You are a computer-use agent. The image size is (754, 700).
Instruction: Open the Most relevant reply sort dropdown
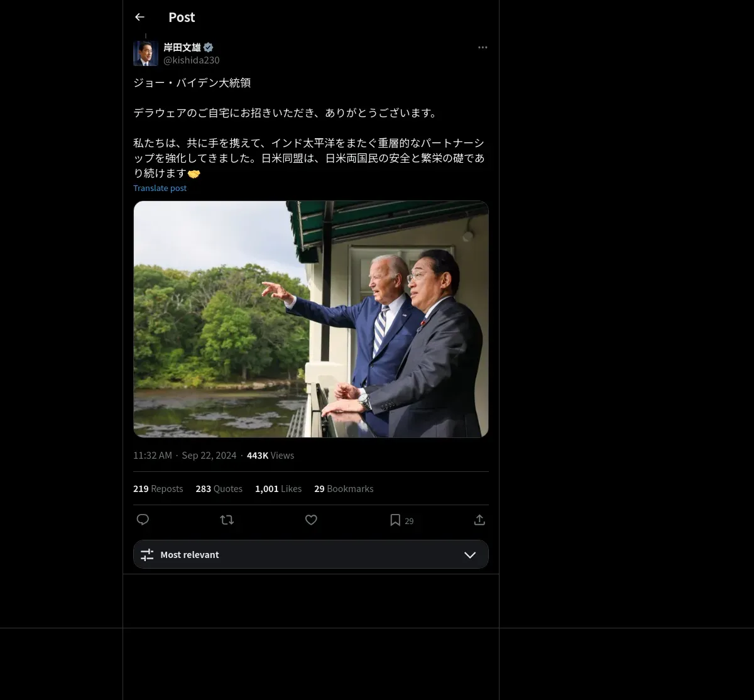(311, 554)
